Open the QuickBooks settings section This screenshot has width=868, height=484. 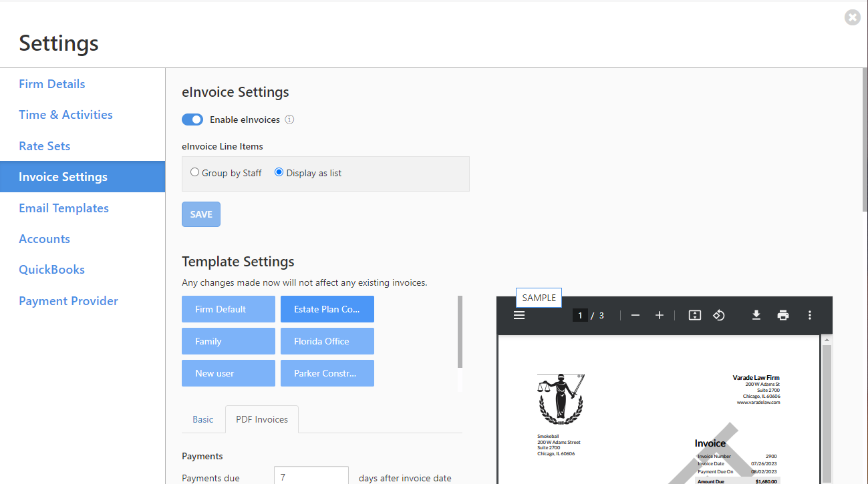[51, 269]
